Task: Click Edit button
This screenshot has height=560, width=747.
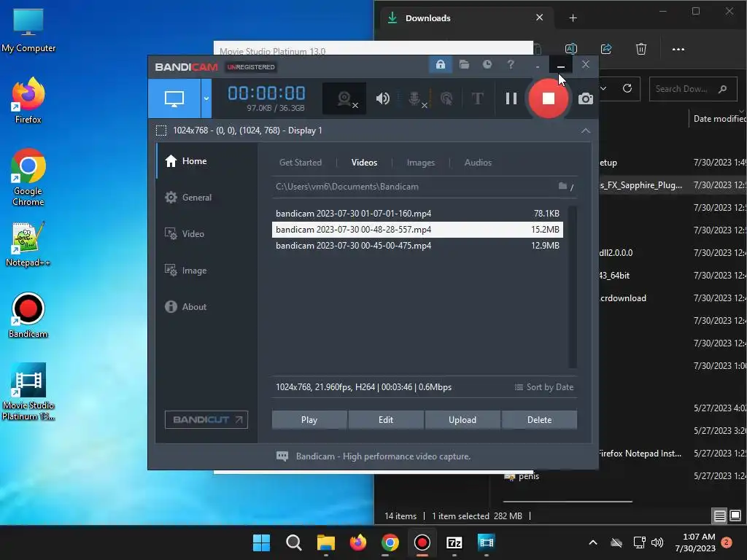Action: 386,420
